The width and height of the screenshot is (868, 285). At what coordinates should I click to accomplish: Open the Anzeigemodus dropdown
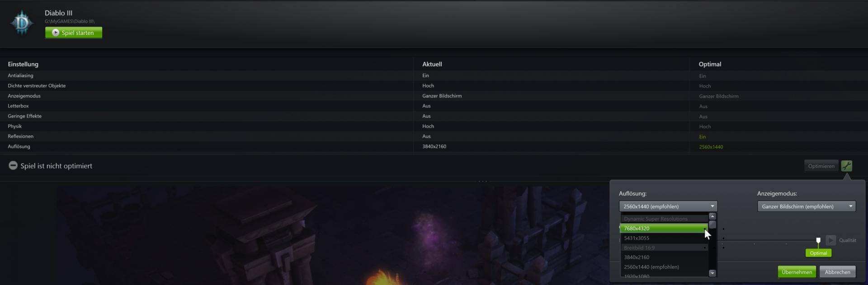(x=807, y=206)
